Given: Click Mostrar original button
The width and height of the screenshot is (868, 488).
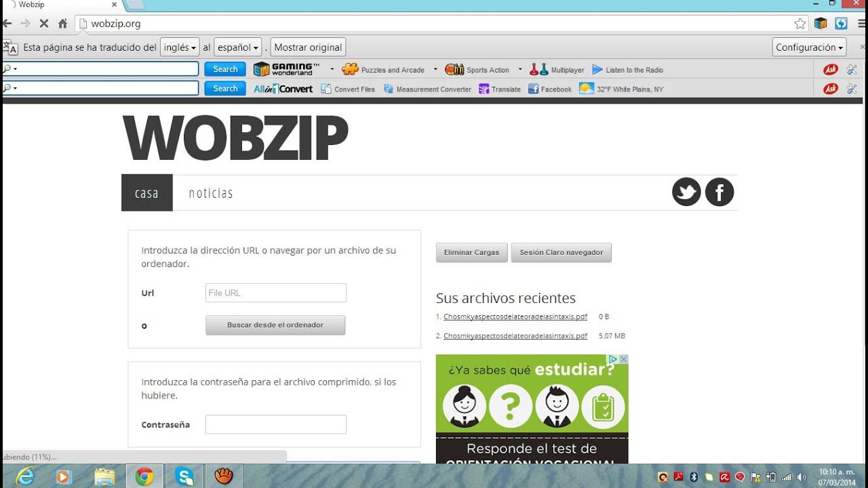Looking at the screenshot, I should coord(308,47).
